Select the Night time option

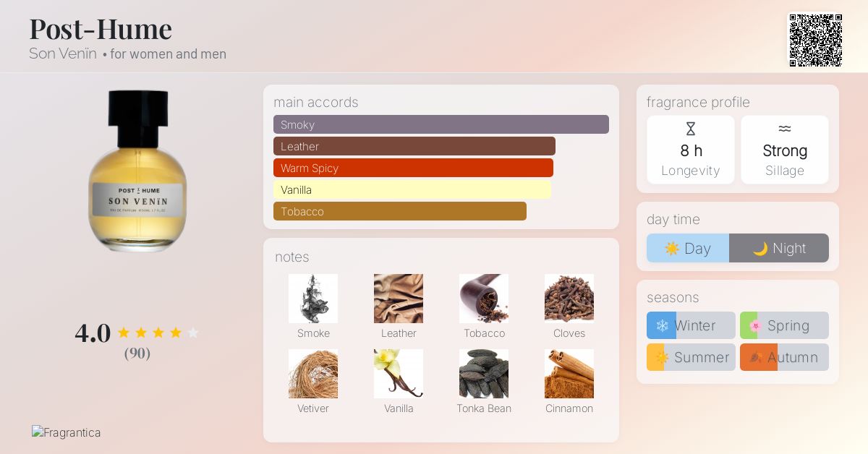pos(779,248)
